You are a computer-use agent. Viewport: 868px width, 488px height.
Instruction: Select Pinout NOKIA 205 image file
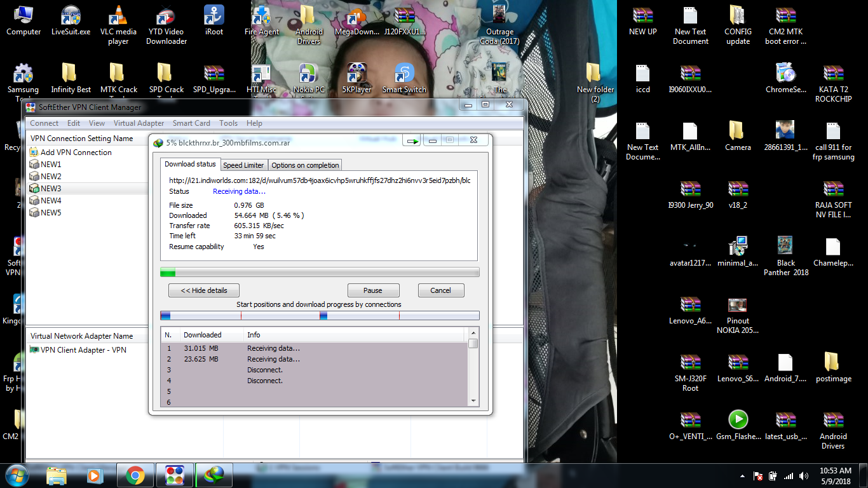click(738, 315)
